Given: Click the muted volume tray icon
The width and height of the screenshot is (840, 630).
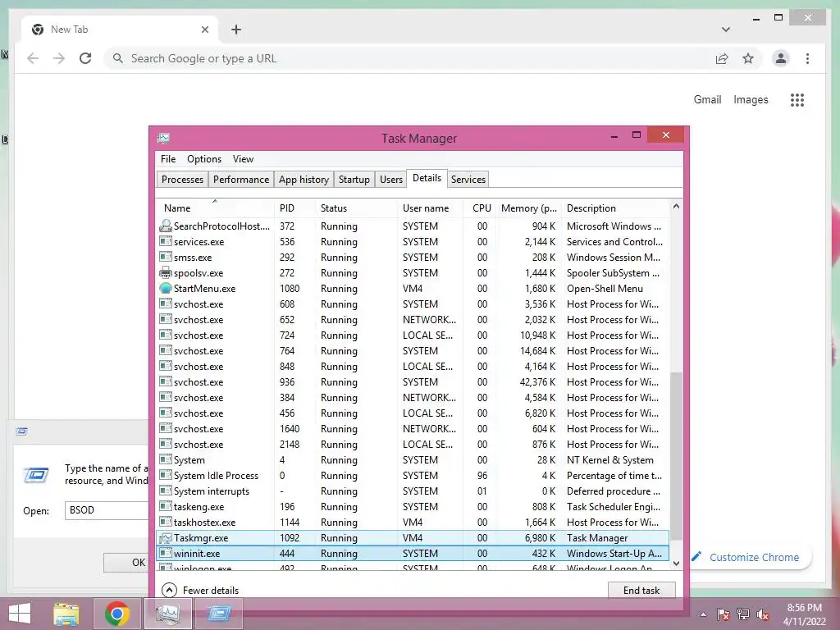Looking at the screenshot, I should click(762, 615).
